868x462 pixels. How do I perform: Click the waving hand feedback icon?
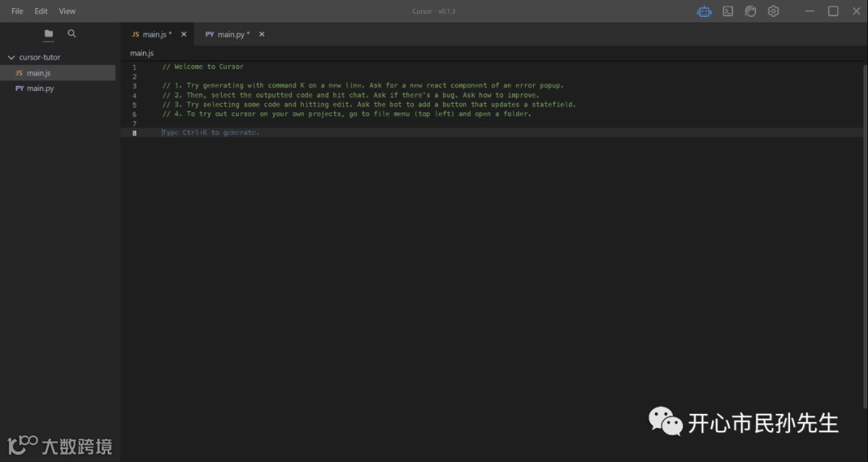[x=751, y=11]
